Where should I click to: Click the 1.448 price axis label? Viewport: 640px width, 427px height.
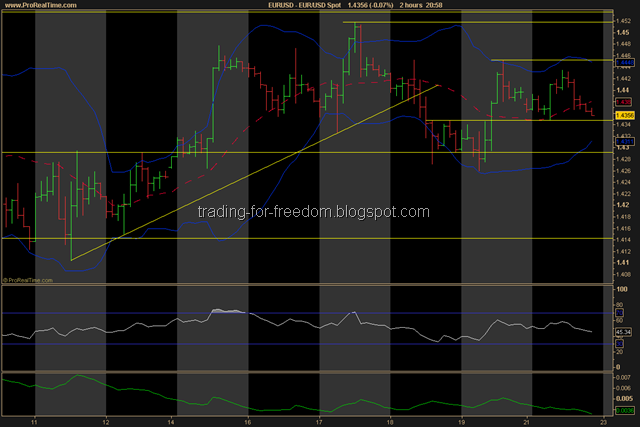coord(624,44)
